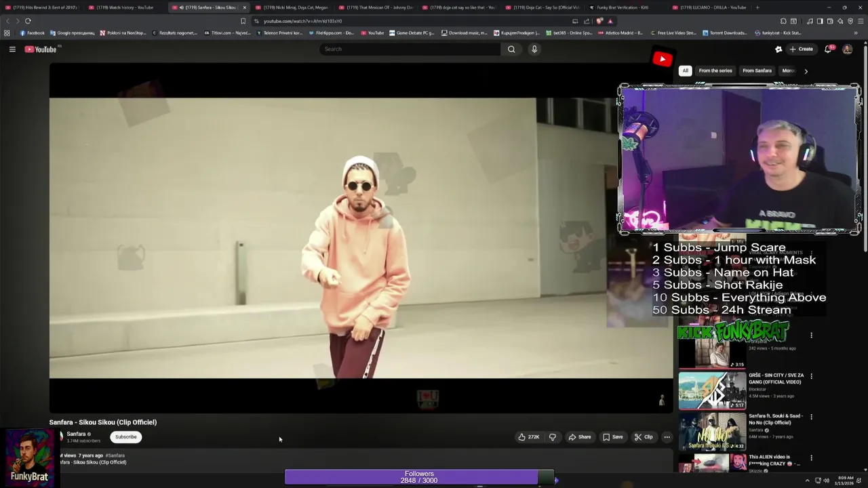Mute the playing Sanfara tab audio icon
Image resolution: width=868 pixels, height=488 pixels.
pos(181,7)
